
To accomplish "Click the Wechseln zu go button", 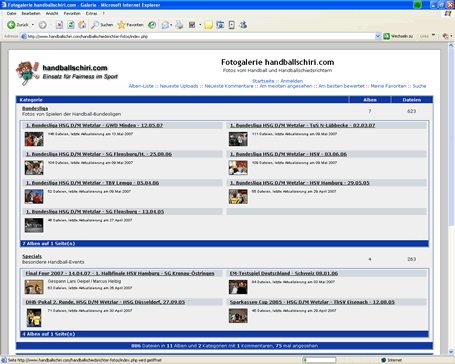I will point(398,36).
